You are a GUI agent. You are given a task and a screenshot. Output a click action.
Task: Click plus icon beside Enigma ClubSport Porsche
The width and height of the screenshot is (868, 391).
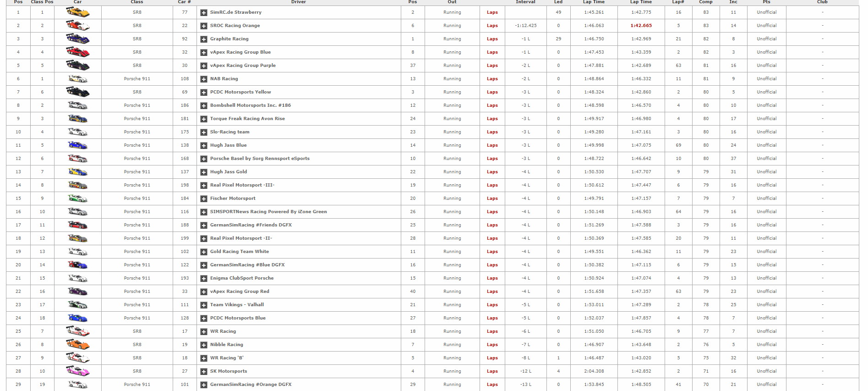pyautogui.click(x=204, y=279)
